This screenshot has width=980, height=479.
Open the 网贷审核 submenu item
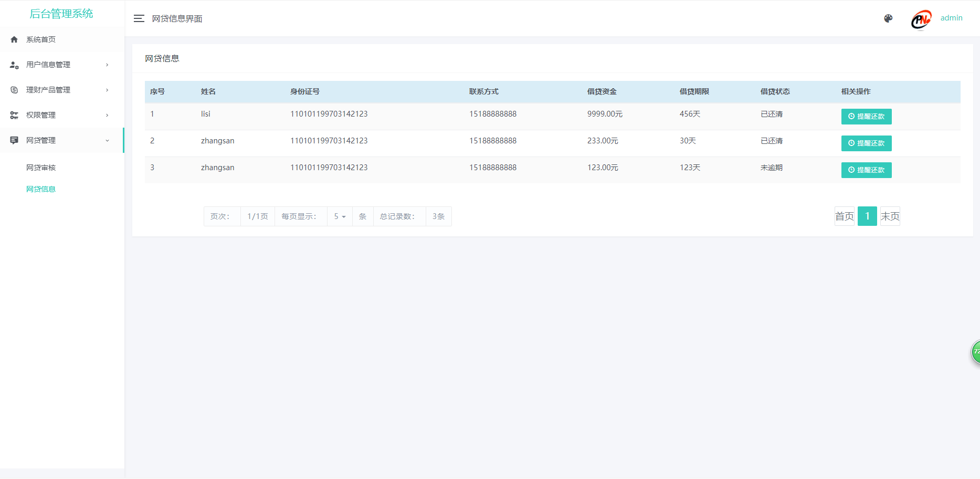pos(41,168)
